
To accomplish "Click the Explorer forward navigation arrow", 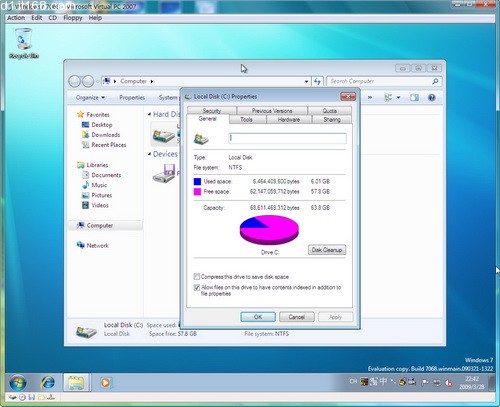I will [88, 81].
